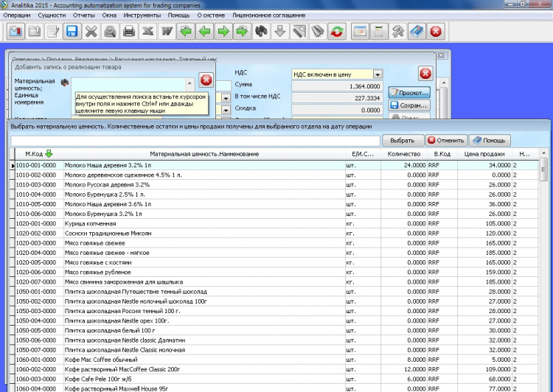
Task: Select row Молоко Буренушка 2.5% 1 л.
Action: (x=276, y=195)
